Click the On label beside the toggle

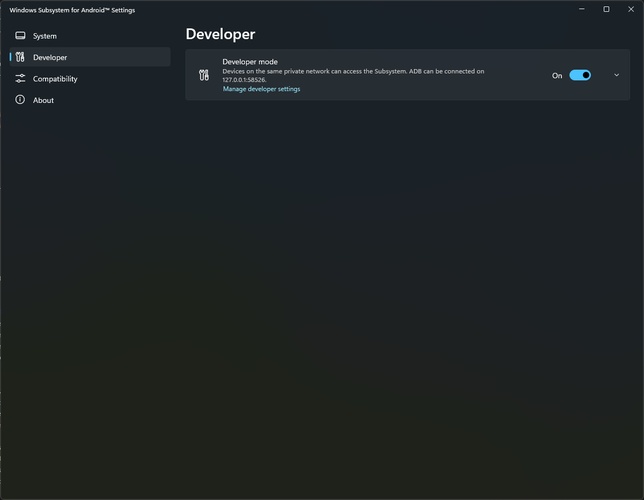557,76
